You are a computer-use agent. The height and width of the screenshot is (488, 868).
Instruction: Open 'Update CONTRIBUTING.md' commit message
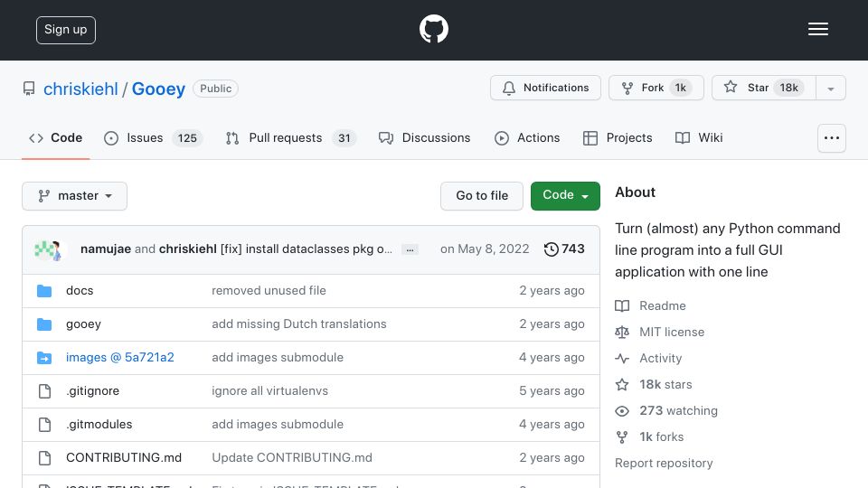(292, 457)
